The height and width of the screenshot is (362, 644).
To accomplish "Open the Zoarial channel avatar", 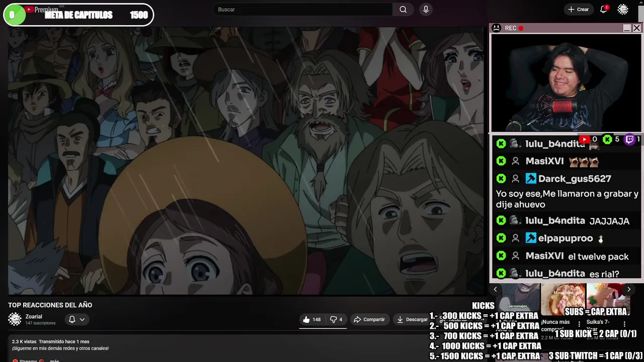I will pos(15,319).
